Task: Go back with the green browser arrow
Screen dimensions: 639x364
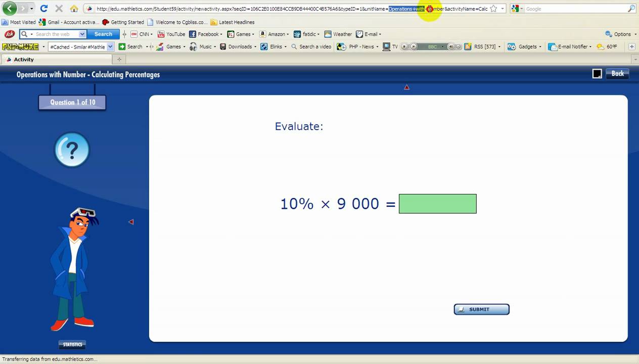Action: click(x=9, y=8)
